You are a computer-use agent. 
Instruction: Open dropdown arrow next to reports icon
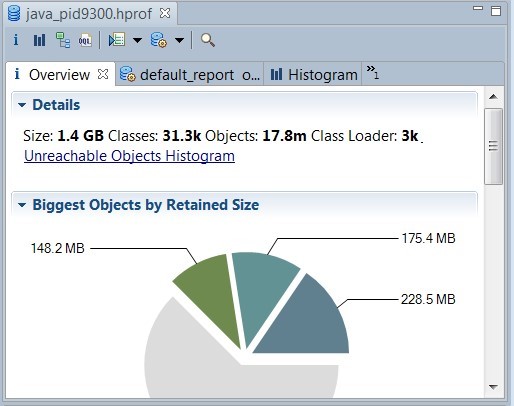click(179, 41)
